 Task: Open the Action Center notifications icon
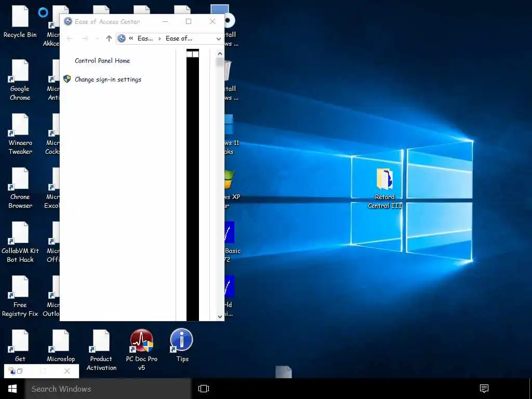click(484, 389)
